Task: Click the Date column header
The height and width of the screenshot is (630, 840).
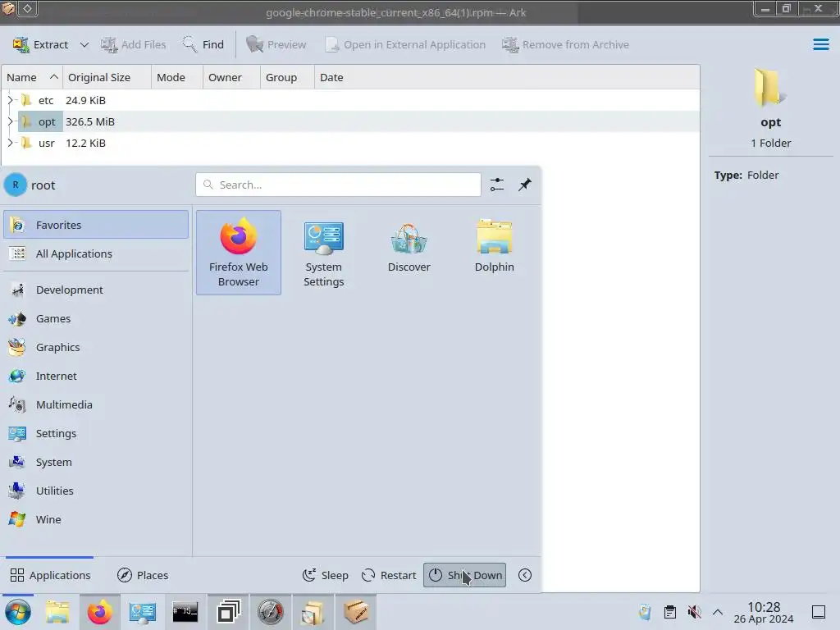Action: 331,77
